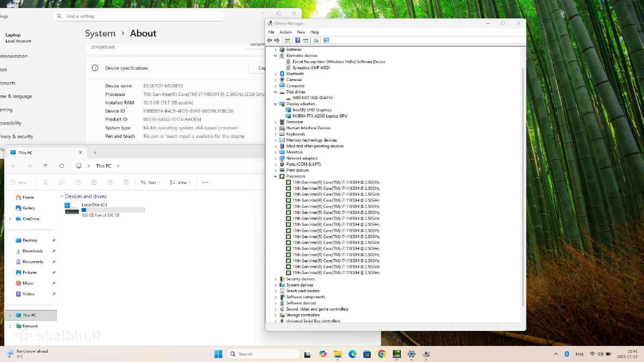Open Home in File Explorer sidebar
This screenshot has height=362, width=644.
pos(25,197)
